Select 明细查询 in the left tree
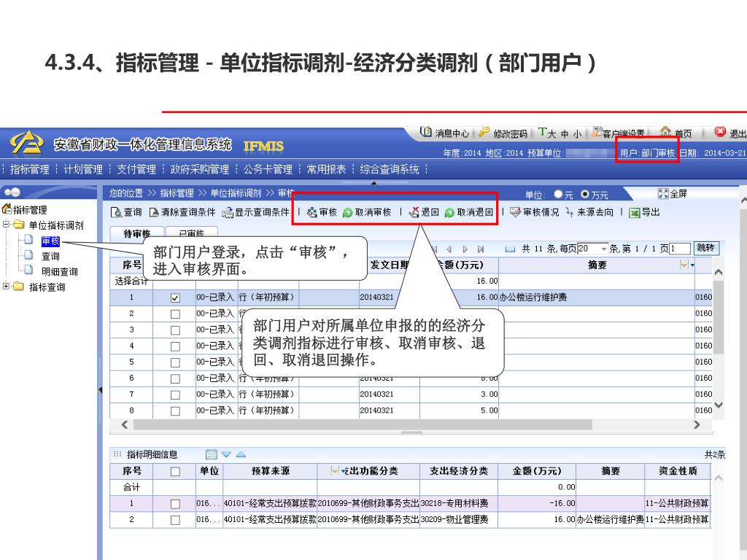Image resolution: width=747 pixels, height=560 pixels. (x=60, y=271)
